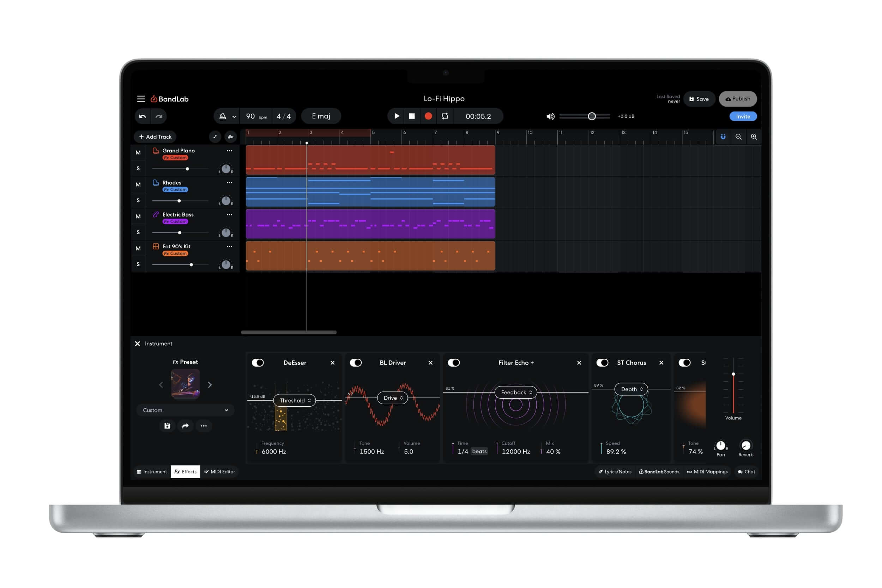Viewport: 882px width, 588px height.
Task: Click the record button
Action: 428,116
